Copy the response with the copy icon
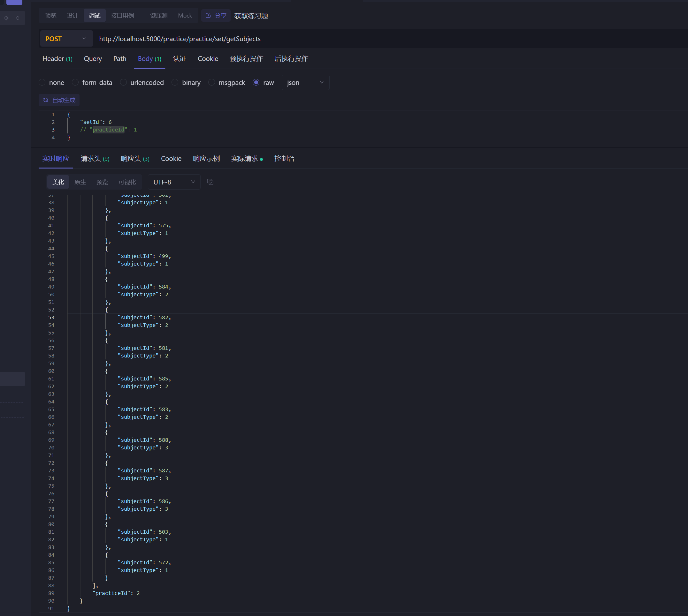Screen dimensions: 688x616 [210, 182]
